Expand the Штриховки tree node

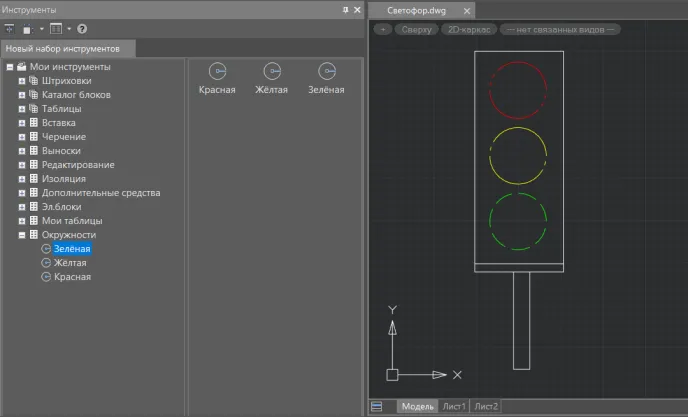[x=21, y=81]
